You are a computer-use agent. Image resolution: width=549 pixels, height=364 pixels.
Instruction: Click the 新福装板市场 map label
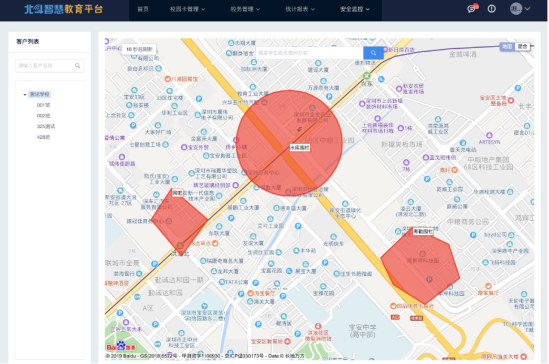pyautogui.click(x=402, y=144)
